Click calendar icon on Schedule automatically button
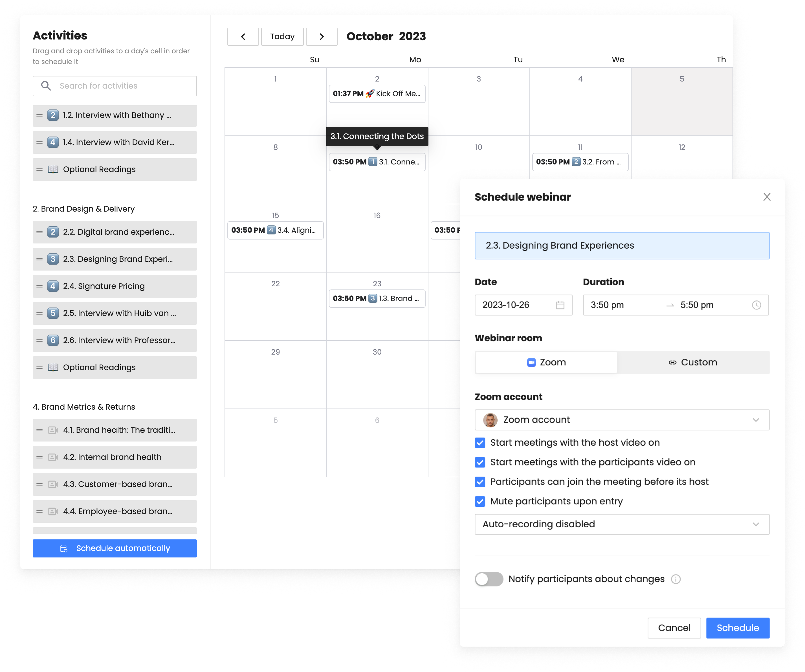Screen dimensions: 805x672 tap(64, 548)
